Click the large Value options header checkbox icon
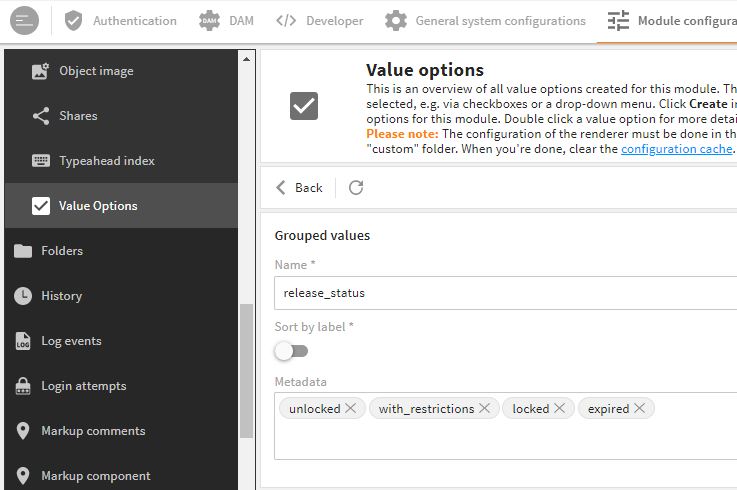Image resolution: width=737 pixels, height=490 pixels. (x=304, y=106)
